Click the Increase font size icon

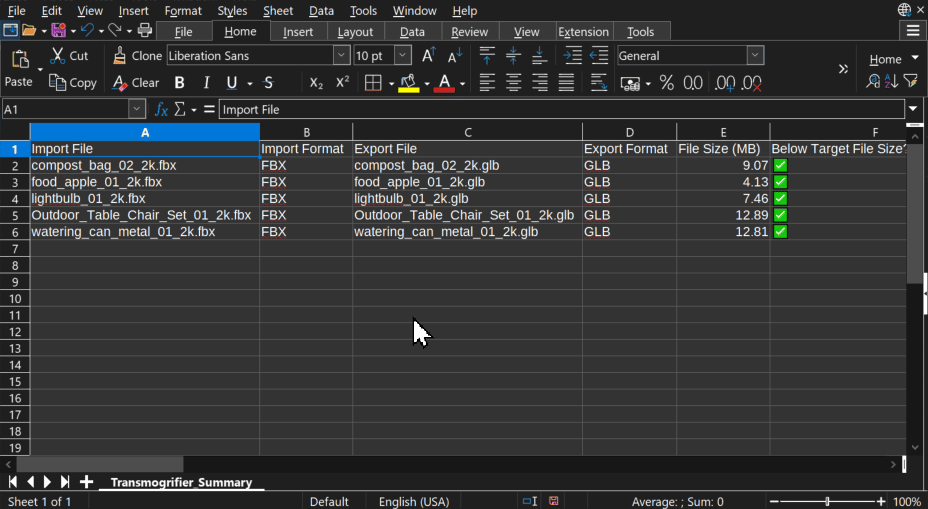(x=428, y=56)
